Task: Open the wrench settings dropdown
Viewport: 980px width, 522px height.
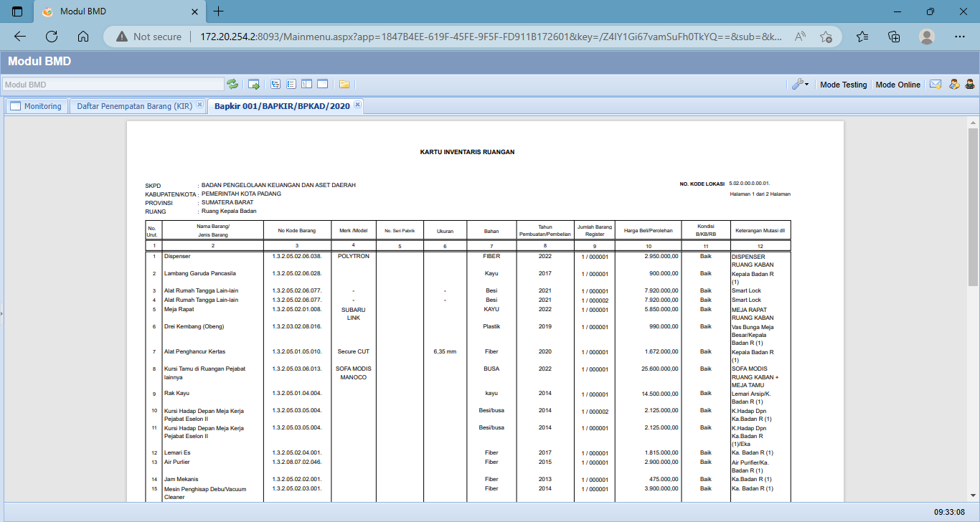Action: point(801,85)
